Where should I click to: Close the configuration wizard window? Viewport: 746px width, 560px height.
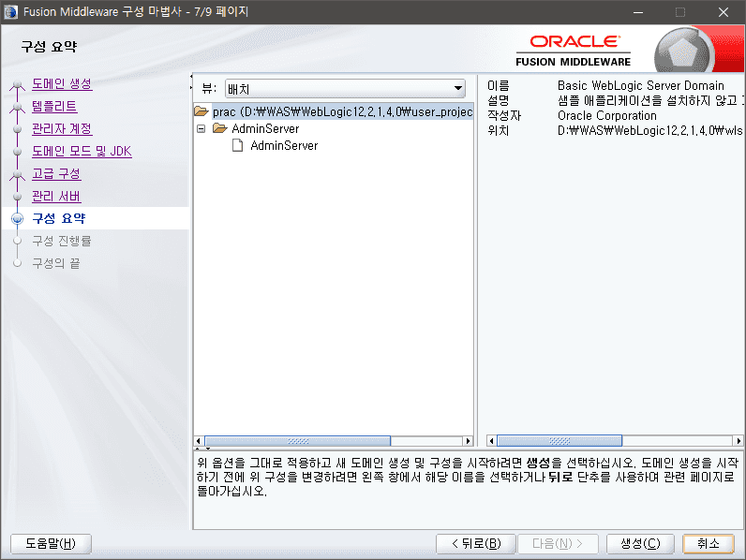(724, 12)
